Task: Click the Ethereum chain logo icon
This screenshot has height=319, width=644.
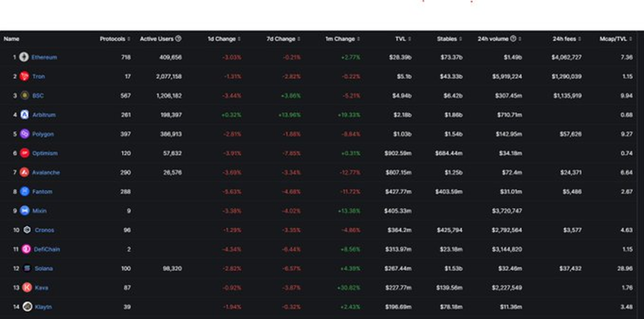Action: click(25, 57)
